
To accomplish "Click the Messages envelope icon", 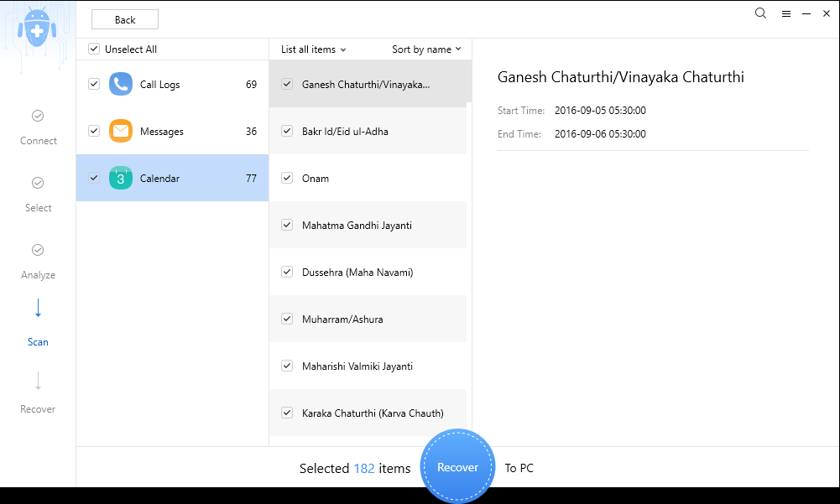I will point(121,132).
